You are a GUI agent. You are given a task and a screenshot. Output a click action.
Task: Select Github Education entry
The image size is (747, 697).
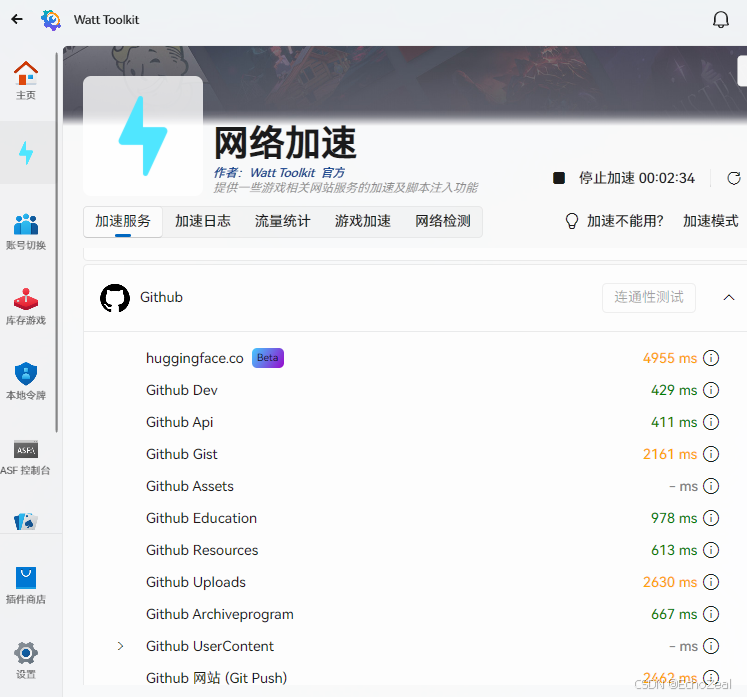(x=201, y=518)
